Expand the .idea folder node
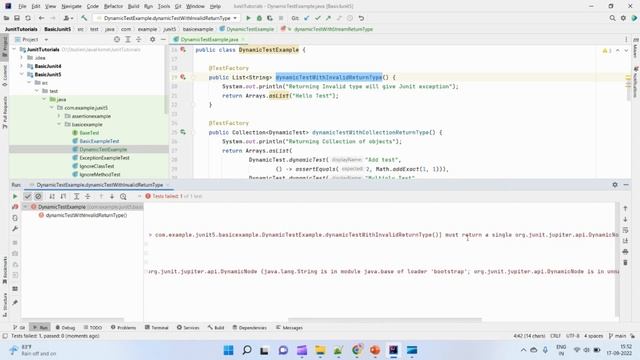The height and width of the screenshot is (360, 640). (22, 58)
